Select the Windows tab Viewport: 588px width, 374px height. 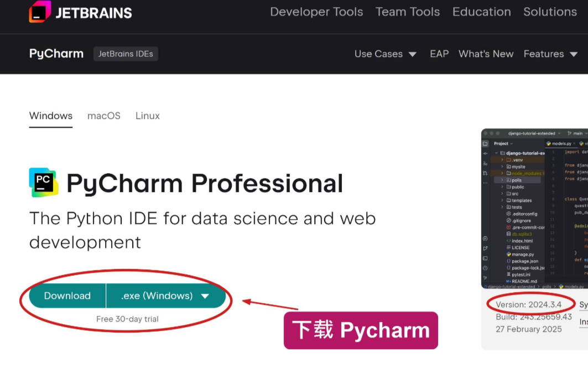[51, 116]
